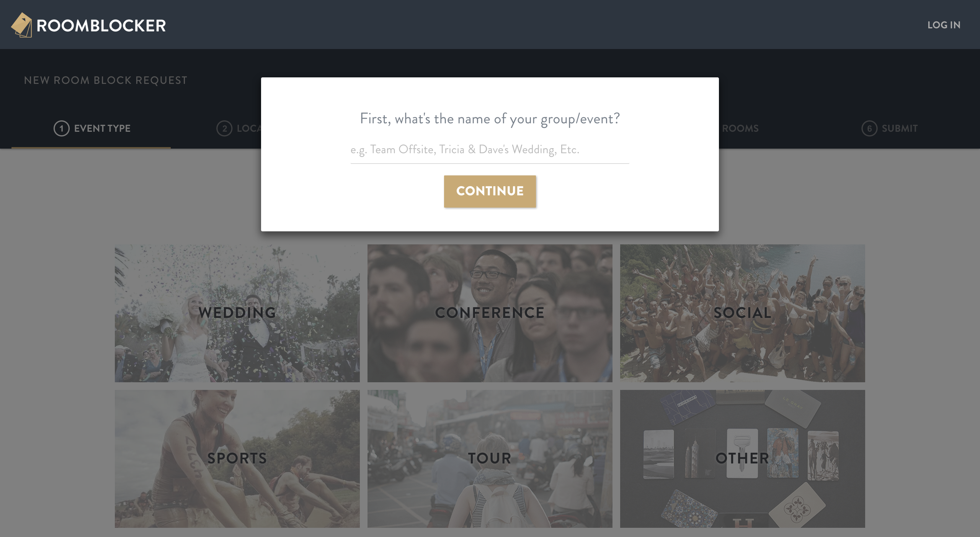Select the SOCIAL event type tile
The image size is (980, 537).
click(743, 313)
